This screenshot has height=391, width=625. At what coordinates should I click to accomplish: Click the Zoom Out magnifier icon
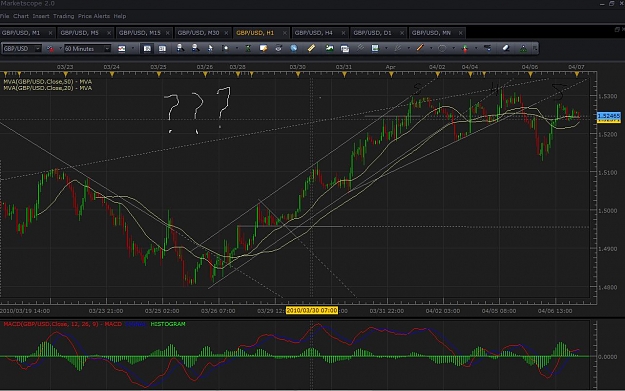point(195,48)
